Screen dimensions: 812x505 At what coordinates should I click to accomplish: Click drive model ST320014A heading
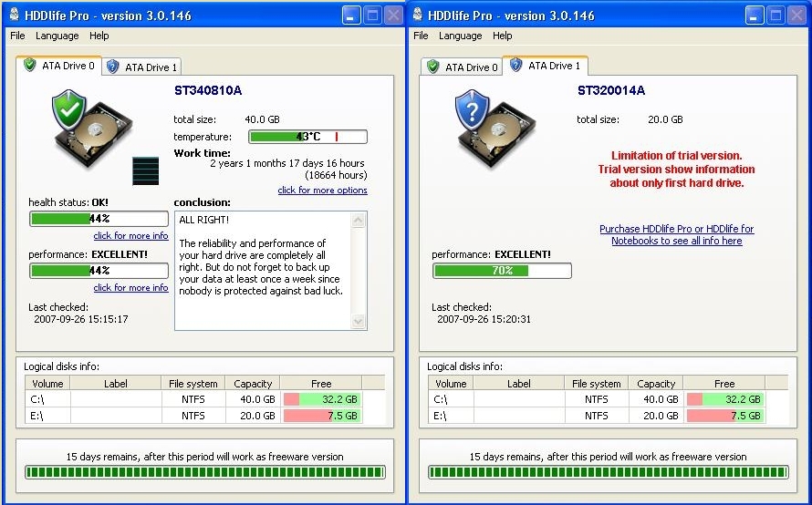tap(611, 90)
